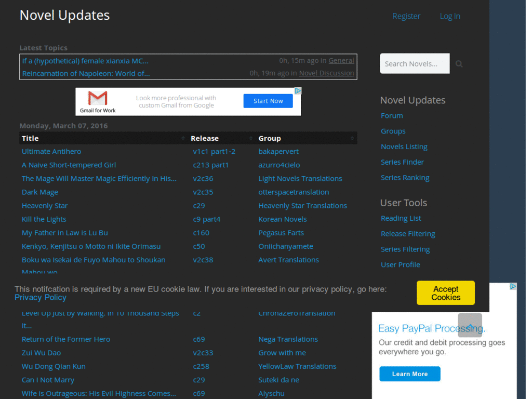Sort the Title column using its arrow icon
532x399 pixels.
click(183, 138)
